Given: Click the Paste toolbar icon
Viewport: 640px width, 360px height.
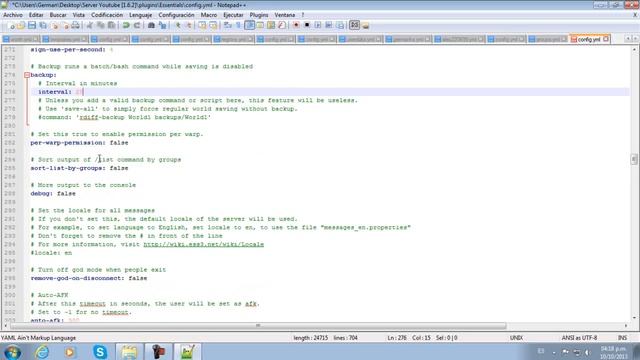Looking at the screenshot, I should tap(111, 25).
